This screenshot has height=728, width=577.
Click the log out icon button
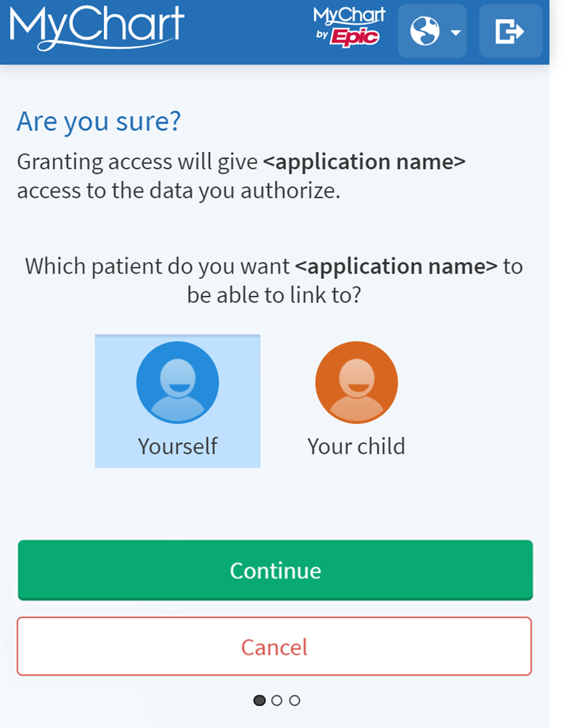[510, 31]
